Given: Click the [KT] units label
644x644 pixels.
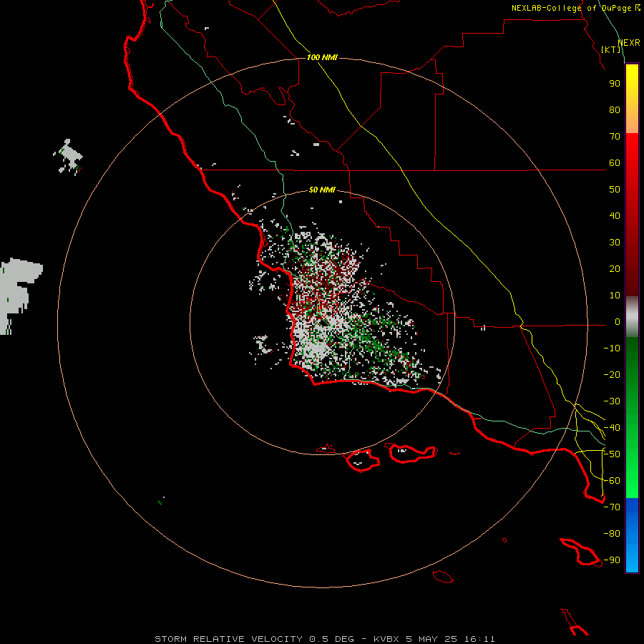Looking at the screenshot, I should 611,49.
